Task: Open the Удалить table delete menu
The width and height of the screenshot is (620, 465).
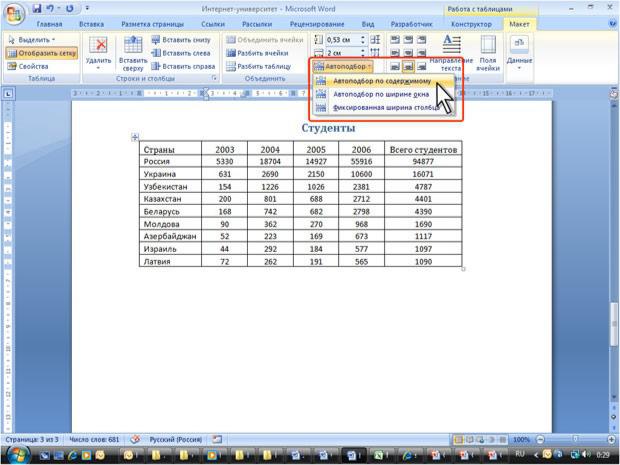Action: (98, 53)
